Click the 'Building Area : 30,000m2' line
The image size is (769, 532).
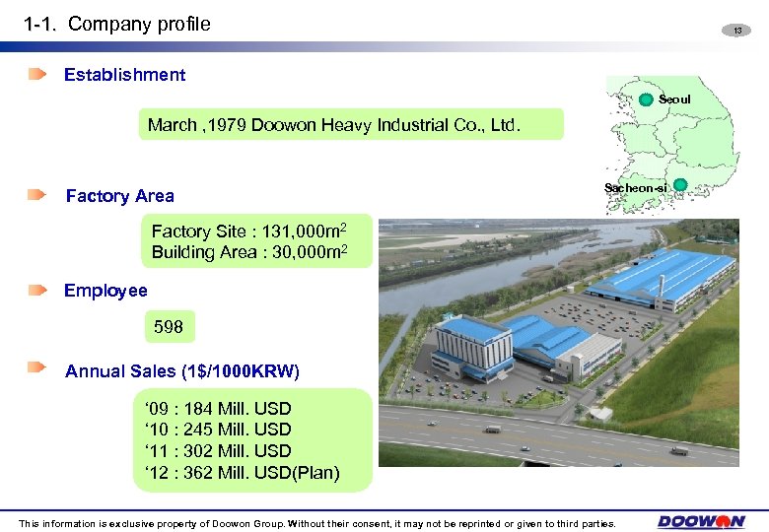[249, 252]
